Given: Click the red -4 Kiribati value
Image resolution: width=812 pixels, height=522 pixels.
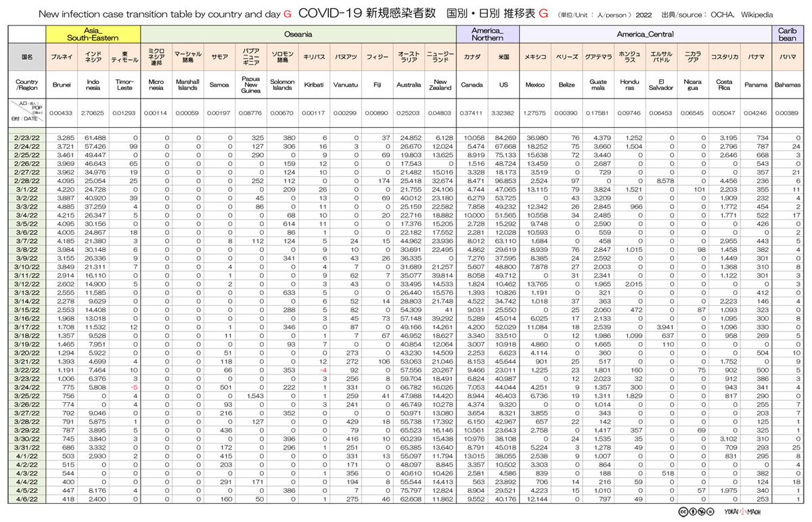Looking at the screenshot, I should [323, 369].
